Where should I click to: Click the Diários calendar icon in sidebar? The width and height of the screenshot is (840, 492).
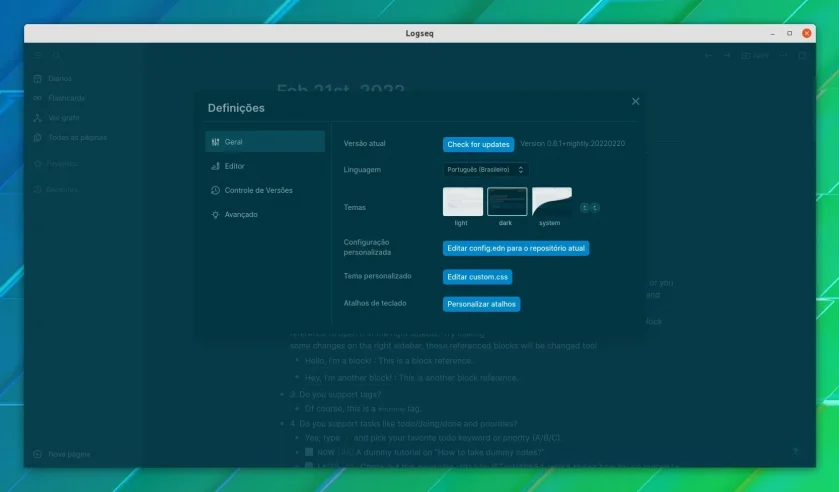coord(38,78)
